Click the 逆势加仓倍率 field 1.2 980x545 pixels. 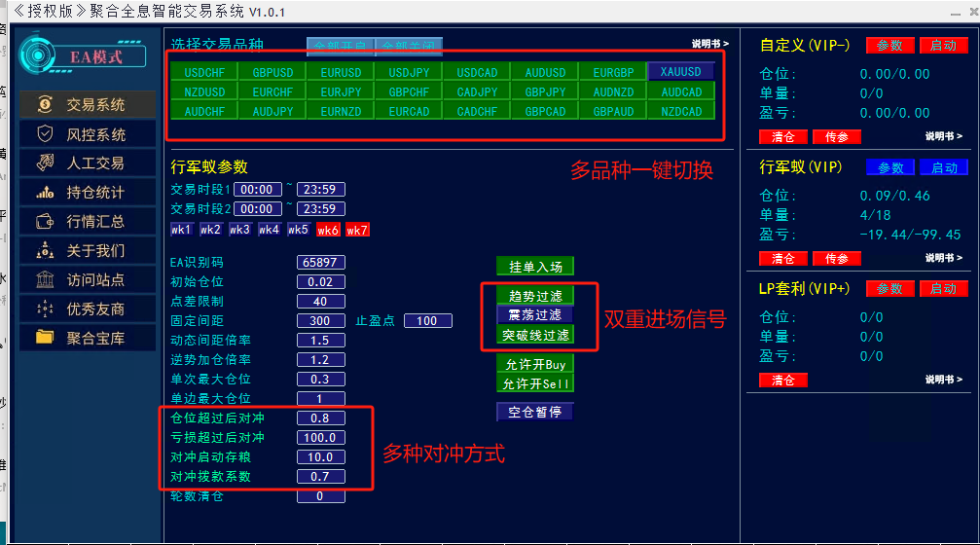[x=320, y=359]
